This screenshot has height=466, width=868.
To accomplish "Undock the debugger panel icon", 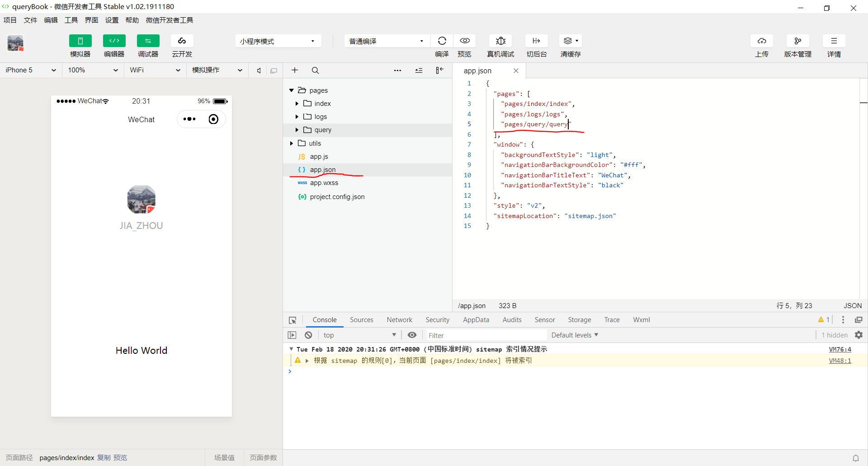I will pyautogui.click(x=859, y=320).
